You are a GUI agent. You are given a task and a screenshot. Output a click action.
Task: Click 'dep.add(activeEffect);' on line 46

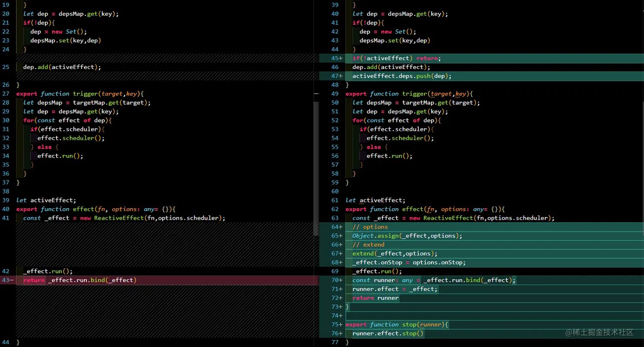pos(391,67)
